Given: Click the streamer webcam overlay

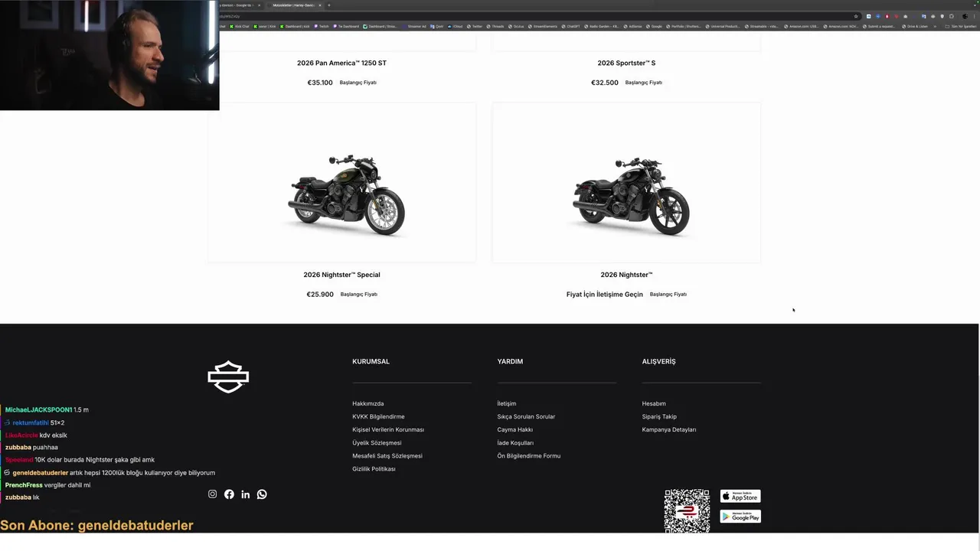Looking at the screenshot, I should [x=109, y=55].
